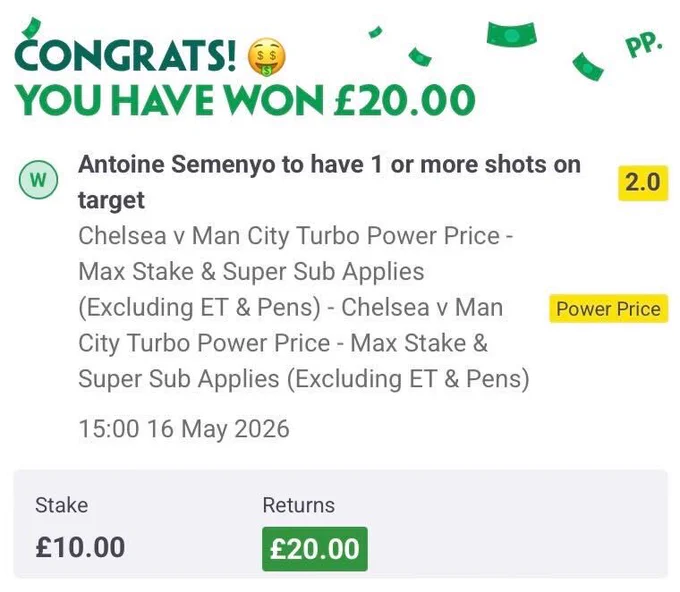
Task: Click the tiny green confetti speck at top
Action: coord(375,32)
